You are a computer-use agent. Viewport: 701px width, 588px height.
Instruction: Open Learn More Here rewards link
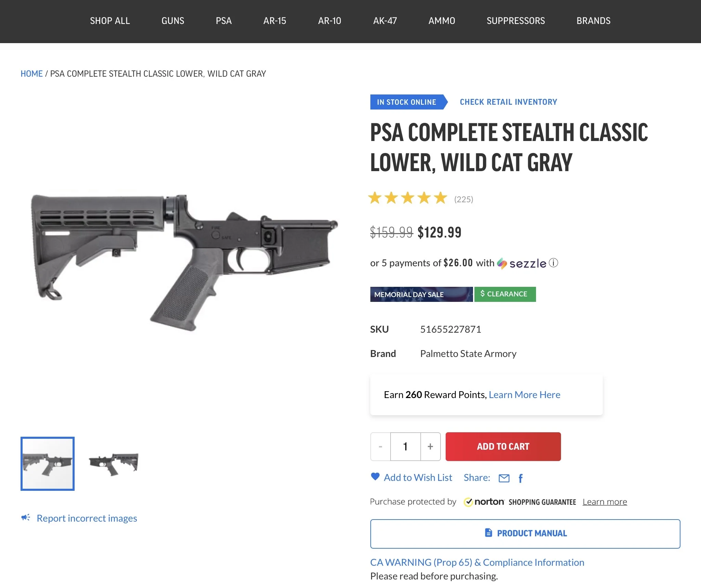point(524,395)
